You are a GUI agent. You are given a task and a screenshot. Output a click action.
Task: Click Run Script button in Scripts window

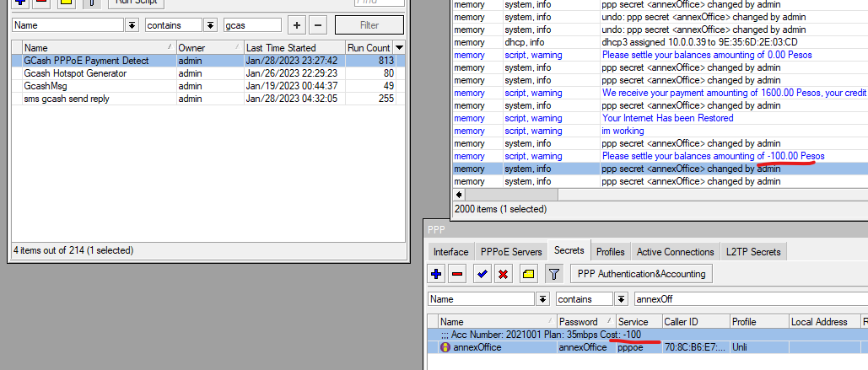point(136,3)
